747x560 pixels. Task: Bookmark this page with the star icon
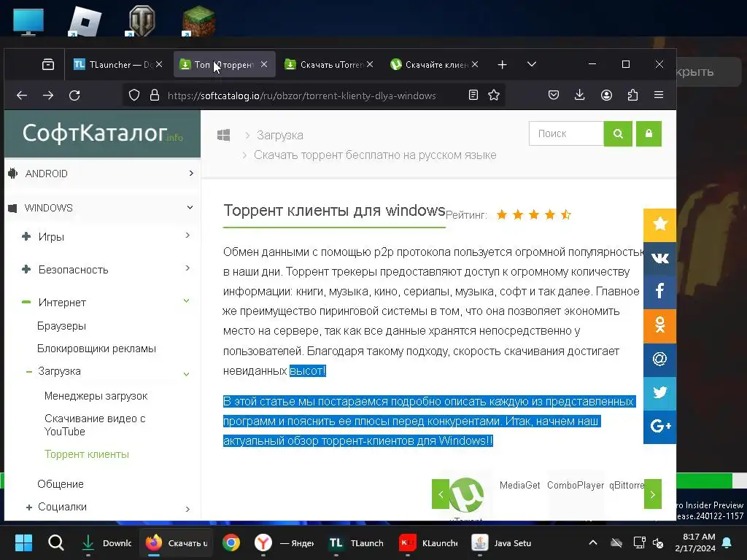pyautogui.click(x=494, y=95)
